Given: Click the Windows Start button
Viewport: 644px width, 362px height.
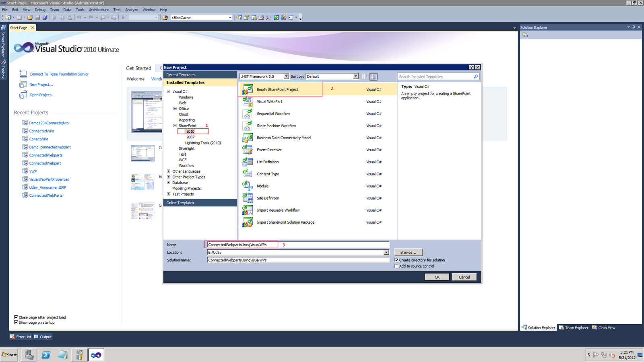Looking at the screenshot, I should (9, 355).
